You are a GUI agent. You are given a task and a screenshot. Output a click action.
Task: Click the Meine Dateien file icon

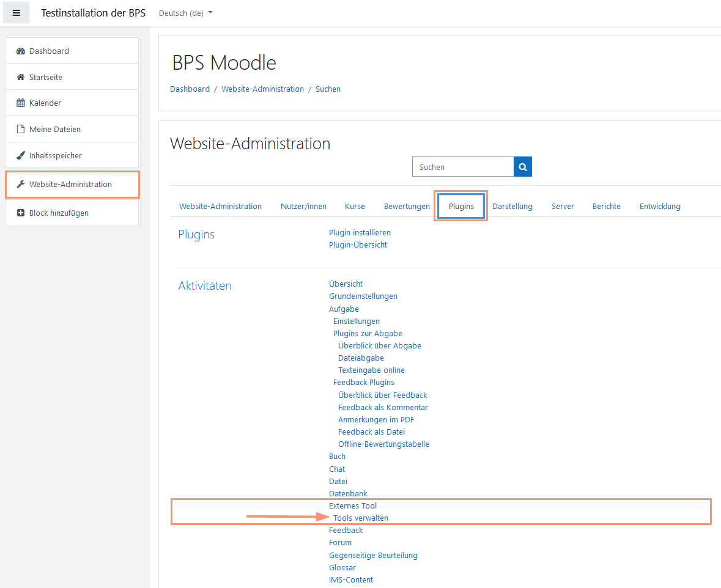(x=22, y=129)
